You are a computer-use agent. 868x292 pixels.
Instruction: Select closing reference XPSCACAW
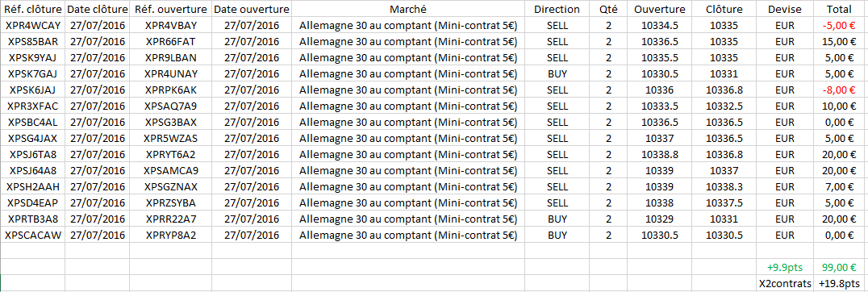click(x=32, y=235)
